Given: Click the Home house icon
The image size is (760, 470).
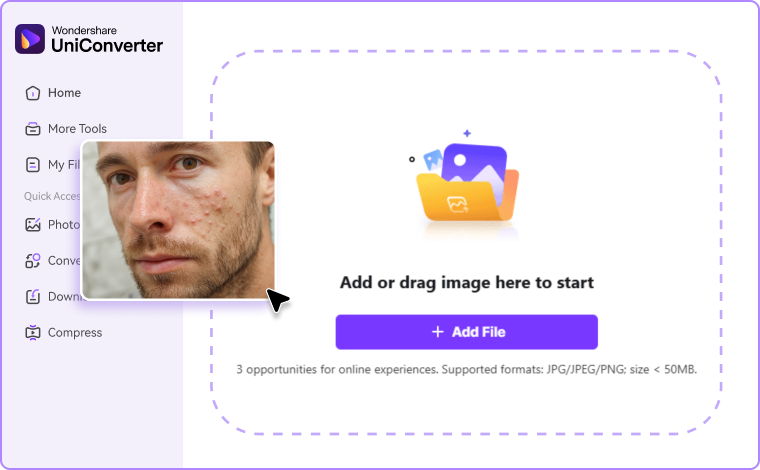Looking at the screenshot, I should [32, 93].
